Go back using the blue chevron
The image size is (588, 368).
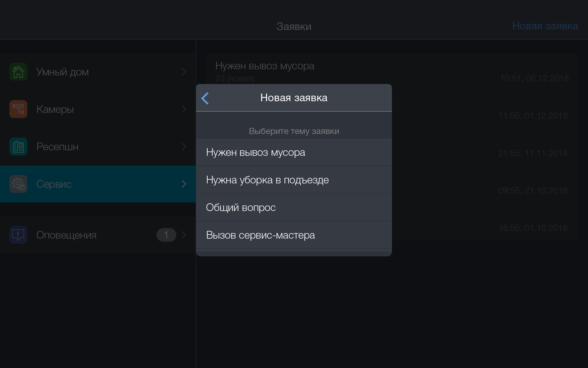tap(205, 98)
